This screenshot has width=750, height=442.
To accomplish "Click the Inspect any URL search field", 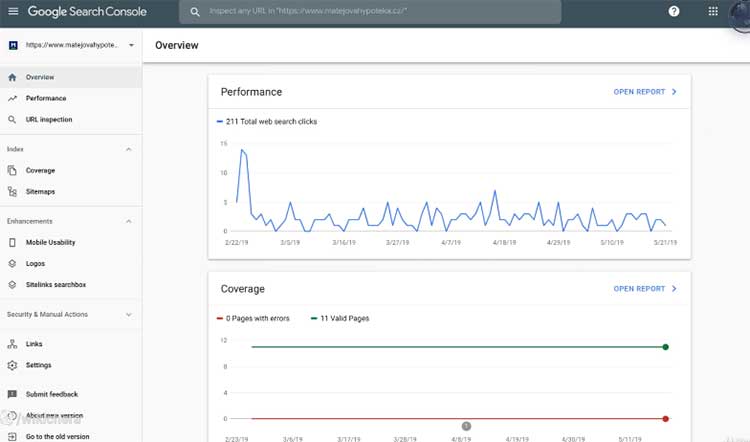I will (370, 11).
